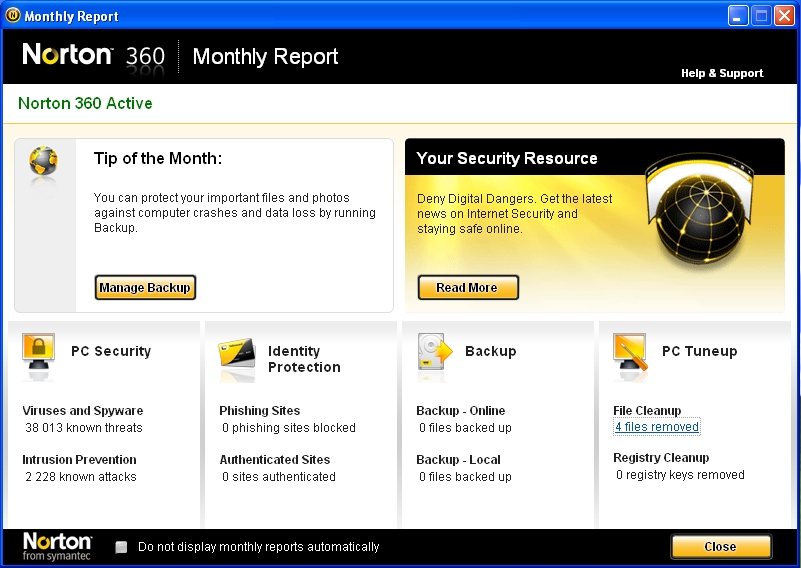Open Help & Support
Viewport: 801px width, 568px height.
point(722,73)
